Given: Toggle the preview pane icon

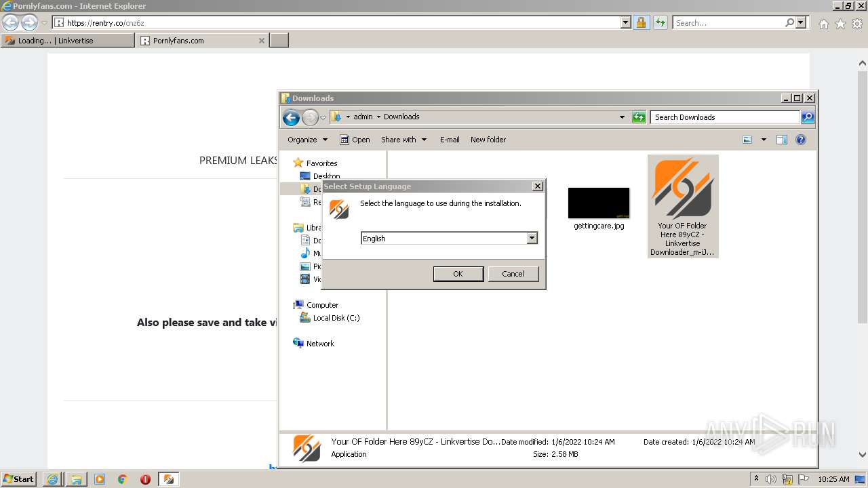Looking at the screenshot, I should (x=782, y=140).
